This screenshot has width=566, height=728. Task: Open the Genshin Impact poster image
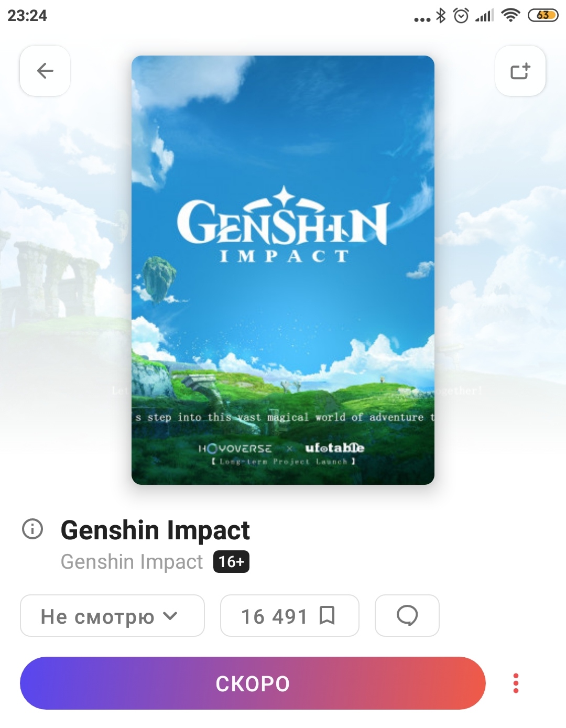283,270
